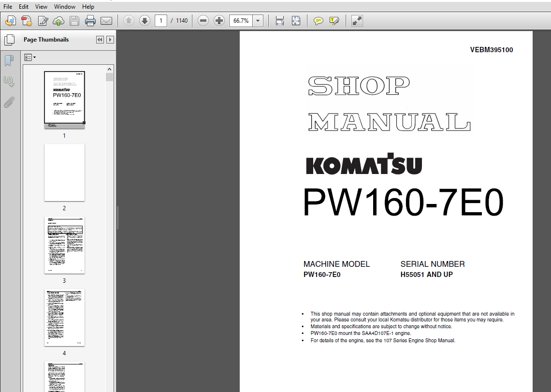Show the Page Thumbnails panel icon
Screen dimensions: 551x392
10,40
